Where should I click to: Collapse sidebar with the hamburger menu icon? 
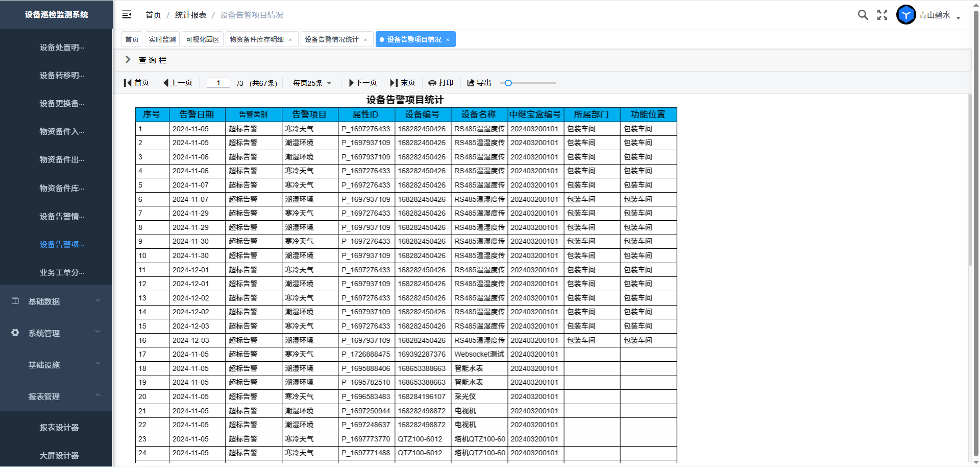click(x=127, y=15)
